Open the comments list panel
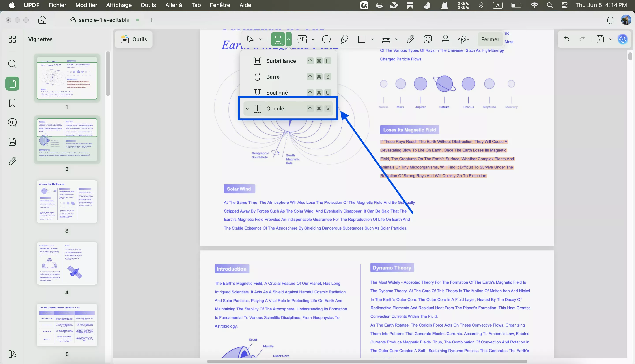The height and width of the screenshot is (364, 635). point(12,123)
